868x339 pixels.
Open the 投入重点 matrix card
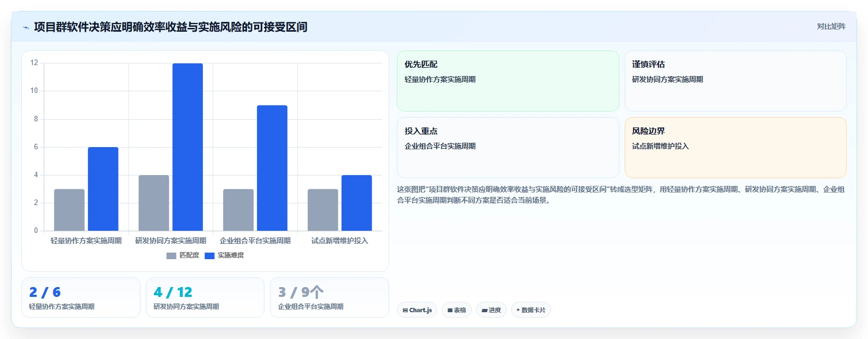(508, 148)
